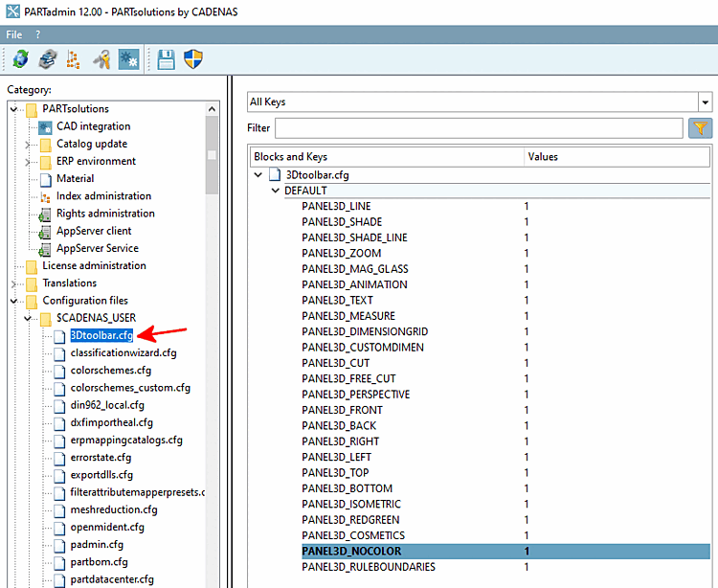
Task: Click the Windows shield admin icon
Action: click(x=193, y=59)
